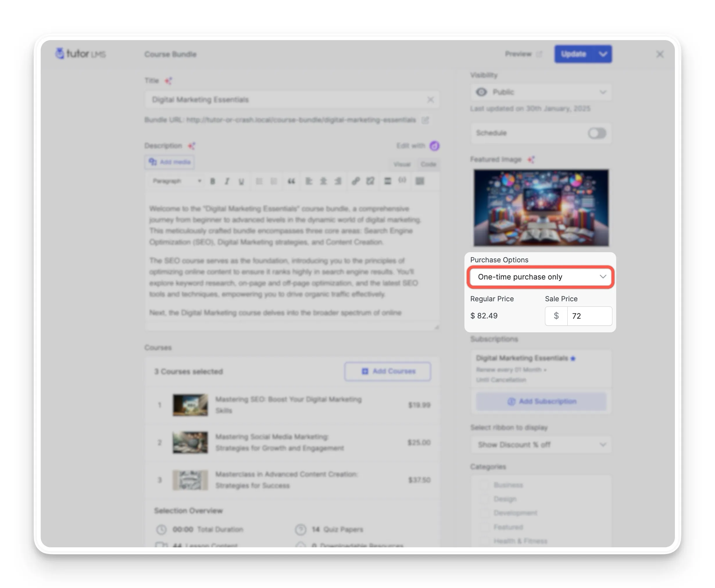Click the 3 Courses selected label
715x588 pixels.
click(x=188, y=372)
